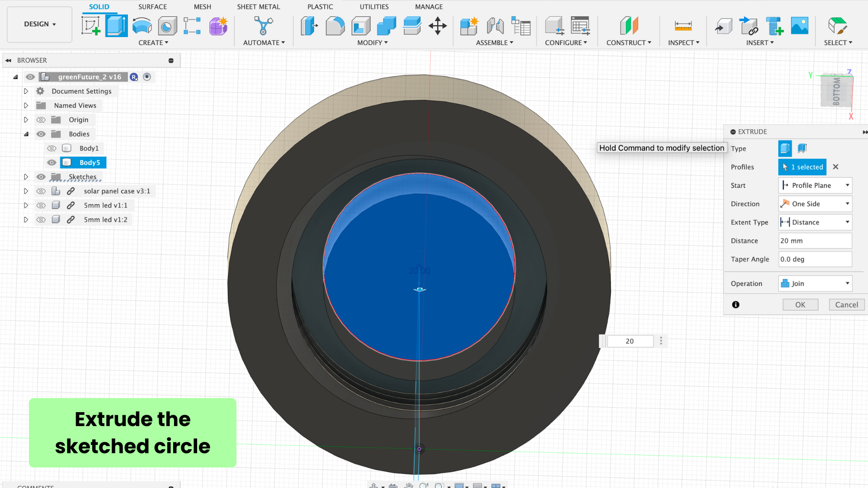
Task: Open the Automate tool icon
Action: 264,26
